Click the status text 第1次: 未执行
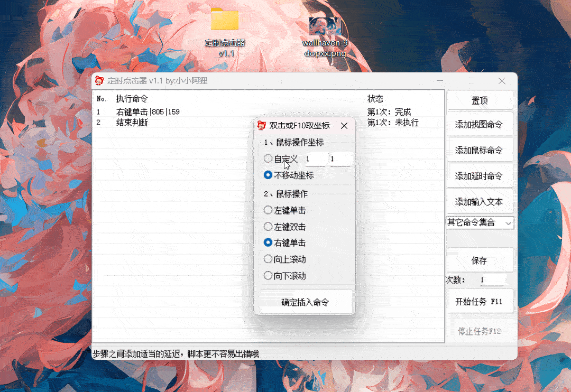 [393, 123]
